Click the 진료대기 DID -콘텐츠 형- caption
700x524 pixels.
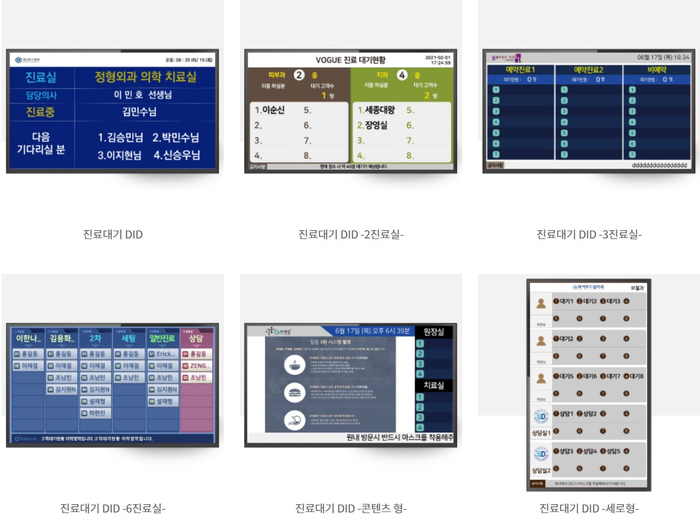click(351, 508)
